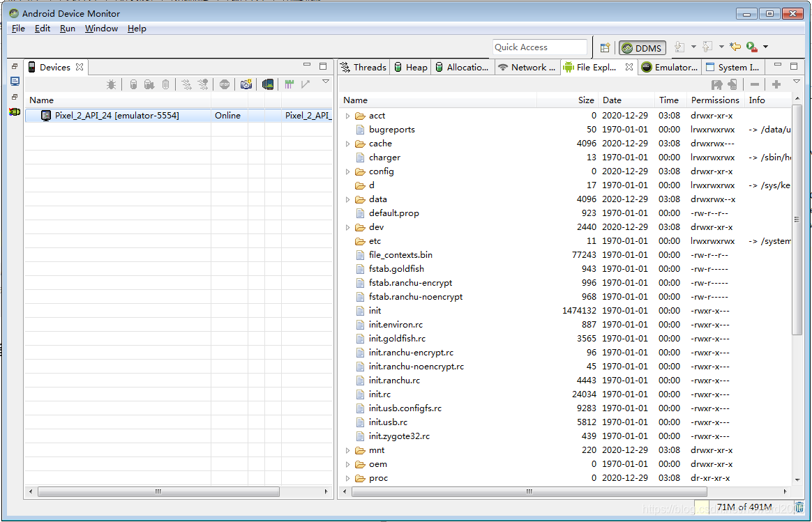Open the Run menu
This screenshot has width=812, height=522.
(x=68, y=29)
